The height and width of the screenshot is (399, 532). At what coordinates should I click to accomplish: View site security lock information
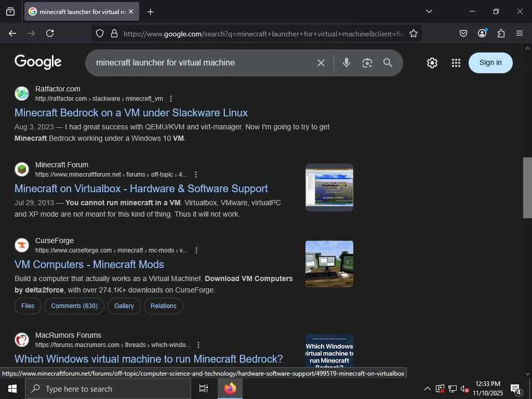click(x=114, y=33)
